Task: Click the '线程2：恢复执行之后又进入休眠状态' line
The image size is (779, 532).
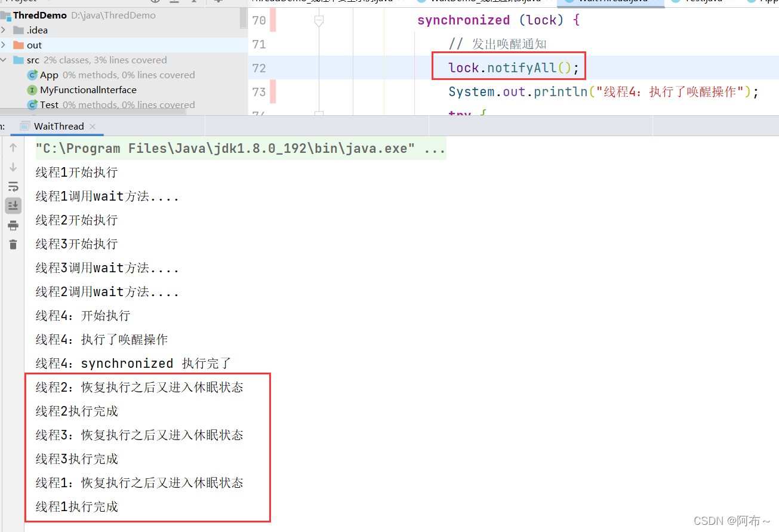Action: 140,388
